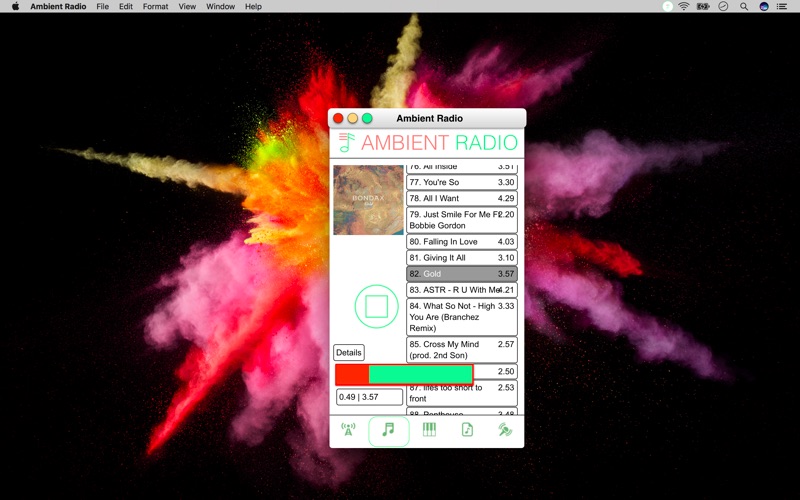Click the round white status icon in menu bar
800x500 pixels.
click(x=667, y=7)
